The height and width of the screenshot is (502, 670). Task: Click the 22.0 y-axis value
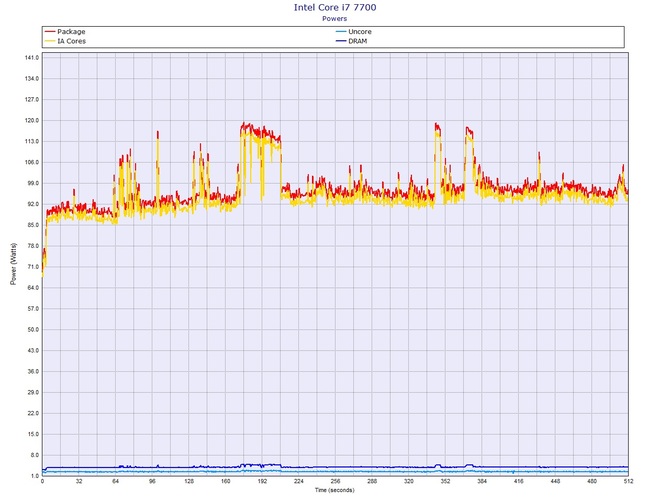tap(33, 414)
